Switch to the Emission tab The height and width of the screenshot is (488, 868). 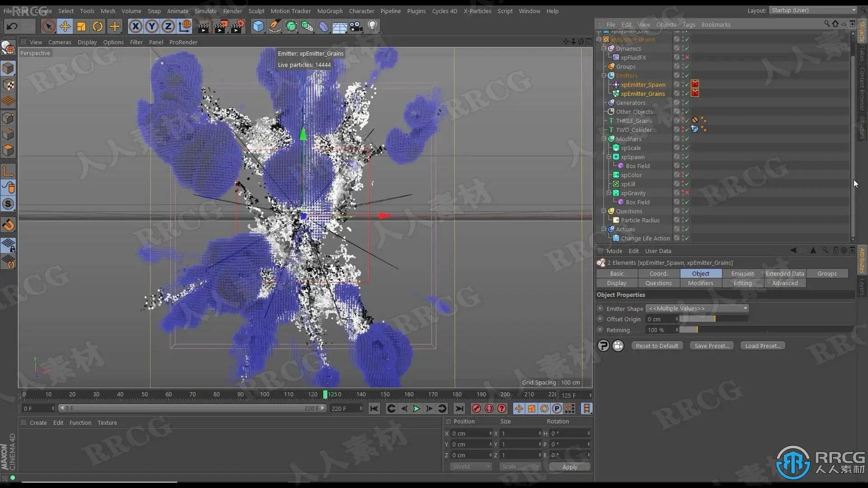pos(742,273)
